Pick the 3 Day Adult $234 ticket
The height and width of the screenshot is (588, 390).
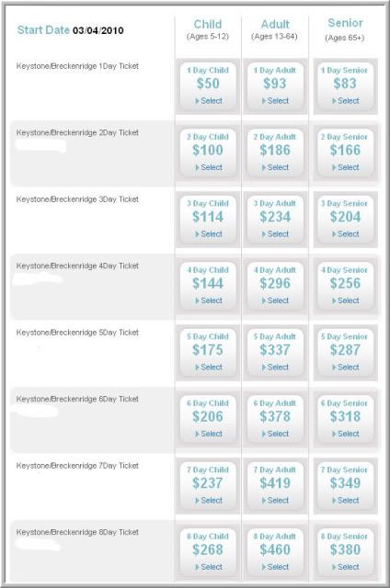tap(275, 220)
